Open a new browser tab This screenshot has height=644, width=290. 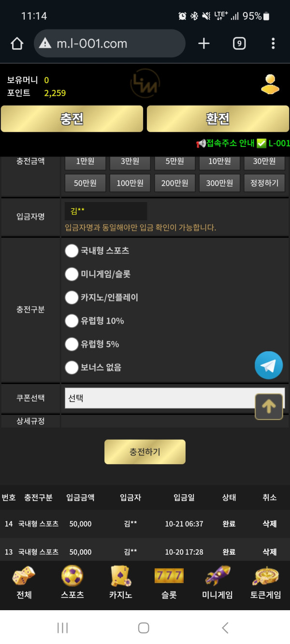pos(204,44)
